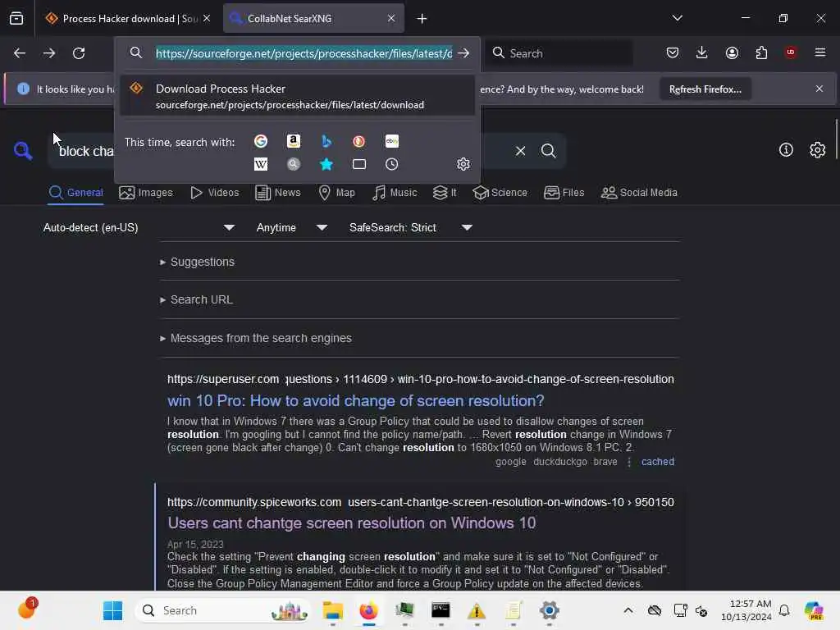Search this time with Amazon
Viewport: 840px width, 630px height.
click(x=293, y=141)
